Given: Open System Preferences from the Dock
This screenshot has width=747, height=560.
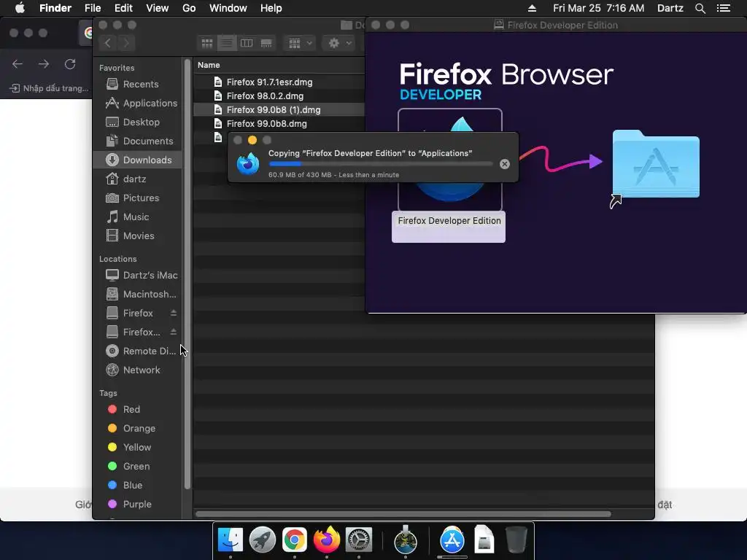Looking at the screenshot, I should coord(359,540).
